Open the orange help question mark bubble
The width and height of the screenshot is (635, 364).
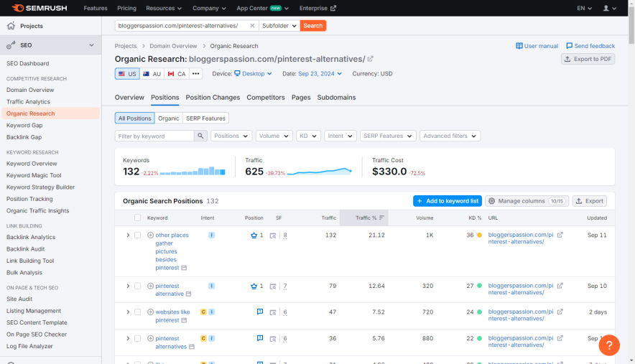click(x=609, y=345)
